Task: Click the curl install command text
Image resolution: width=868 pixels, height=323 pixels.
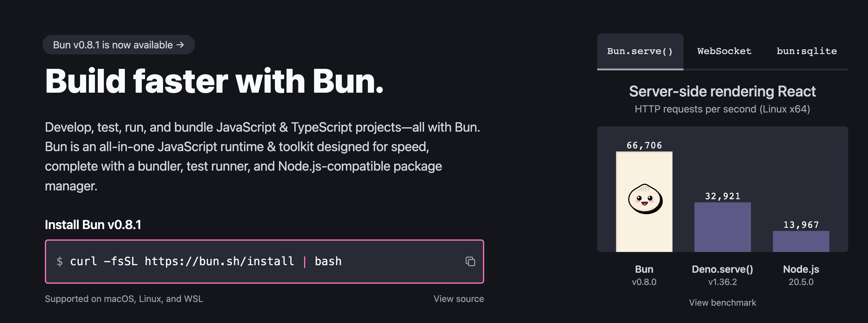Action: [206, 261]
